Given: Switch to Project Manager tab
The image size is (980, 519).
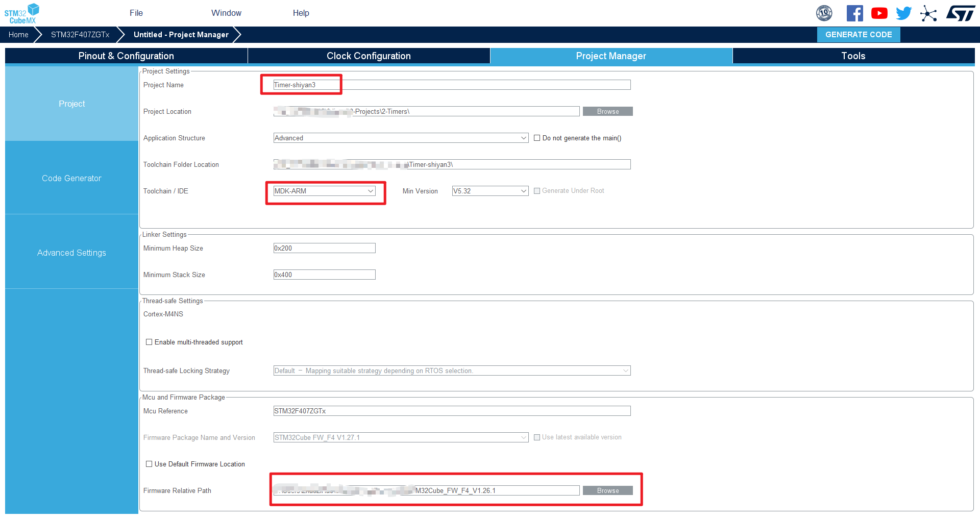Looking at the screenshot, I should tap(611, 56).
